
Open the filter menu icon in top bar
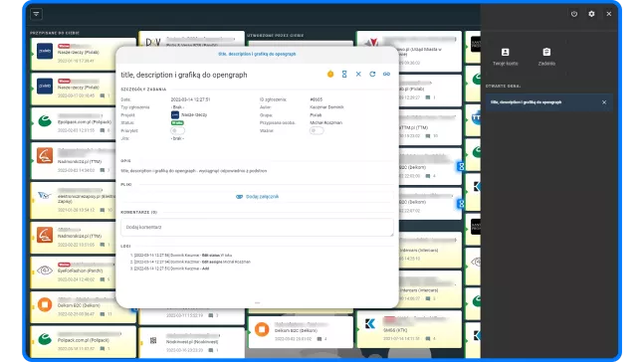36,14
